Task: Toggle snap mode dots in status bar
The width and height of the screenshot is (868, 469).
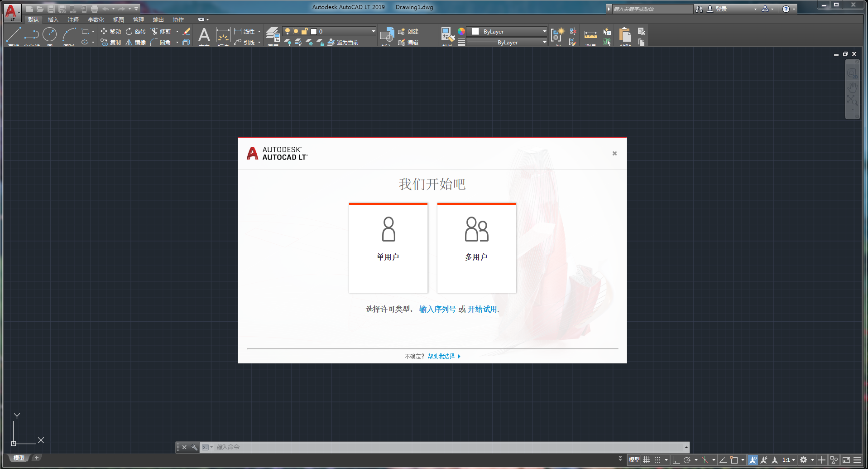Action: [657, 459]
